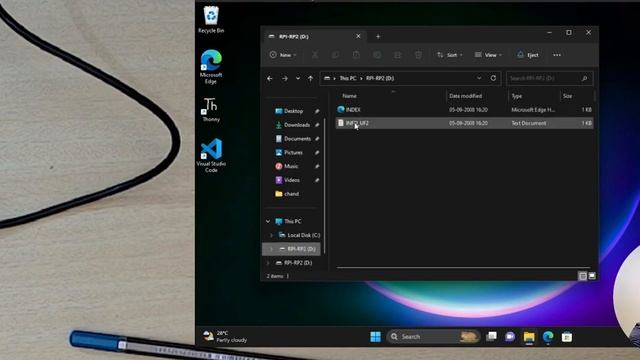
Task: Open the New item dropdown
Action: 283,55
